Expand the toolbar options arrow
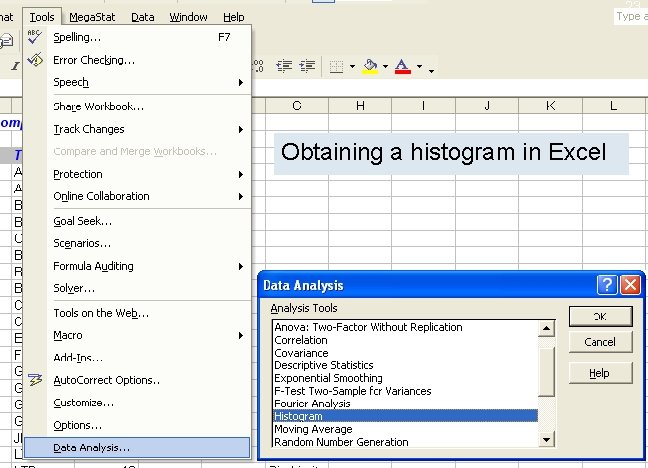 [x=431, y=71]
